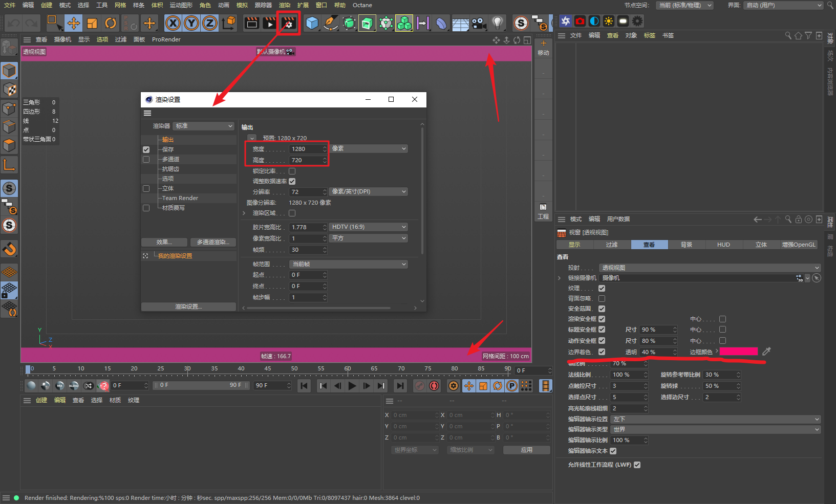The height and width of the screenshot is (504, 836).
Task: Enable the 渲染区域 checkbox
Action: tap(292, 213)
